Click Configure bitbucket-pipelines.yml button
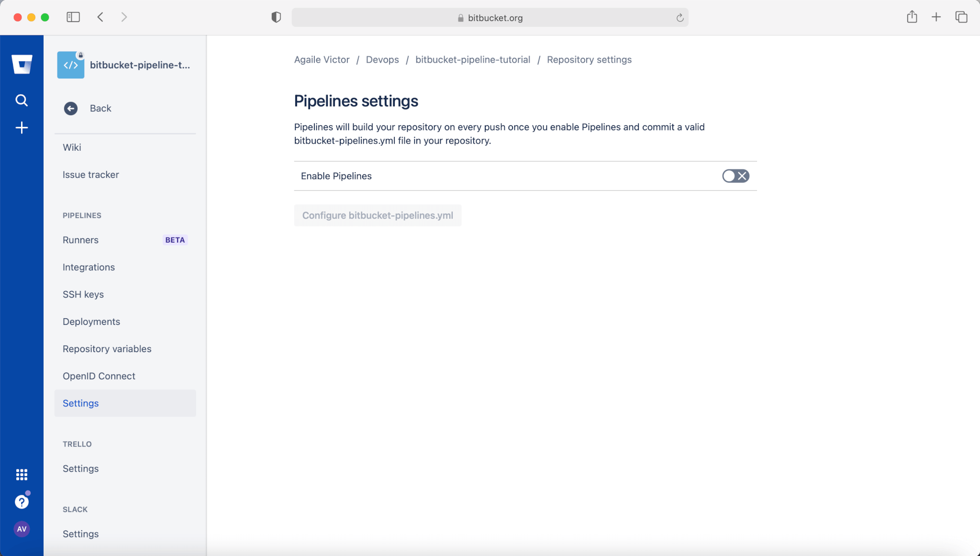980x556 pixels. (x=378, y=215)
